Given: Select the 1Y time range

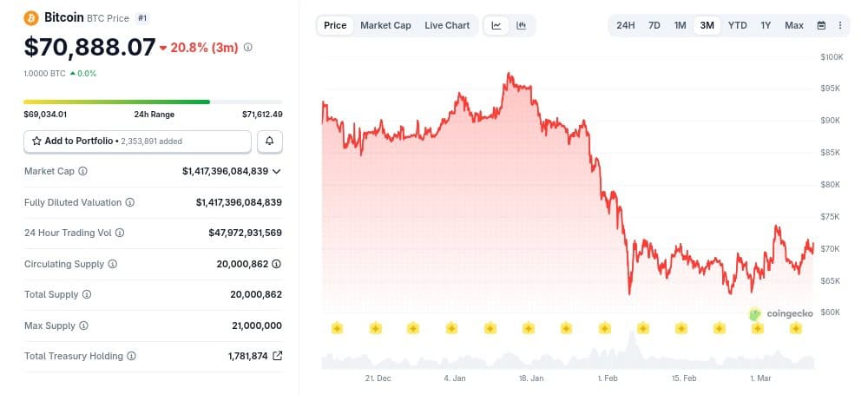Looking at the screenshot, I should (766, 25).
